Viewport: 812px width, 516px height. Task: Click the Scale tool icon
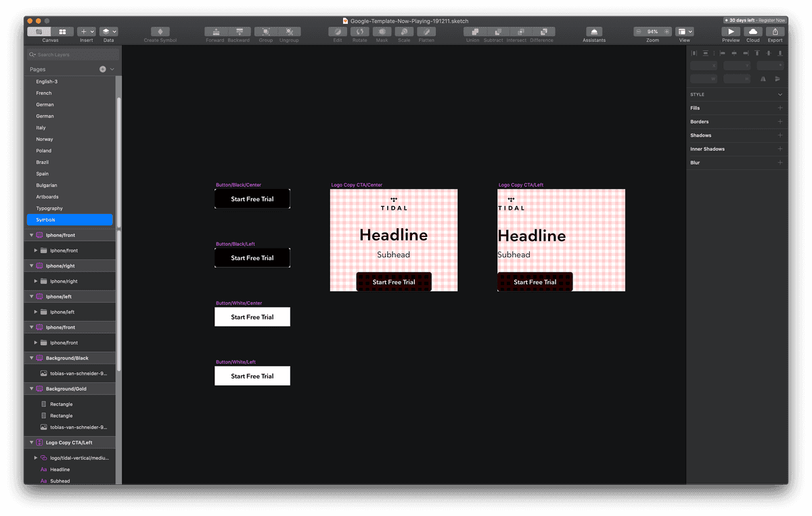coord(404,32)
